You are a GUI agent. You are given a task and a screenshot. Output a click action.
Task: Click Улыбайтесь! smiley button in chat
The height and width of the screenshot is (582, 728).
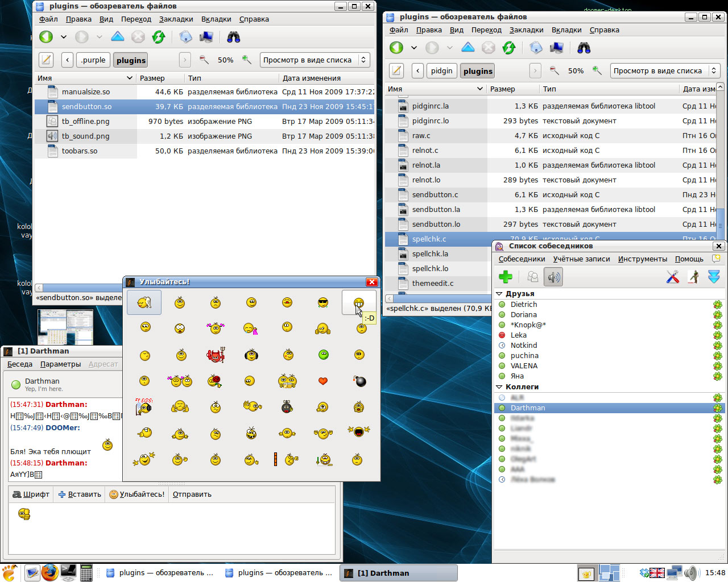(136, 494)
